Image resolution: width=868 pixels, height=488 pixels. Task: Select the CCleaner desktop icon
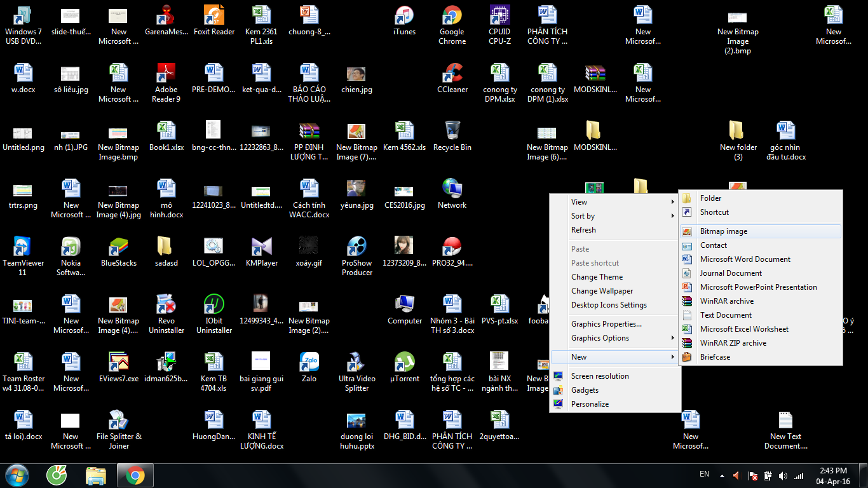point(452,79)
